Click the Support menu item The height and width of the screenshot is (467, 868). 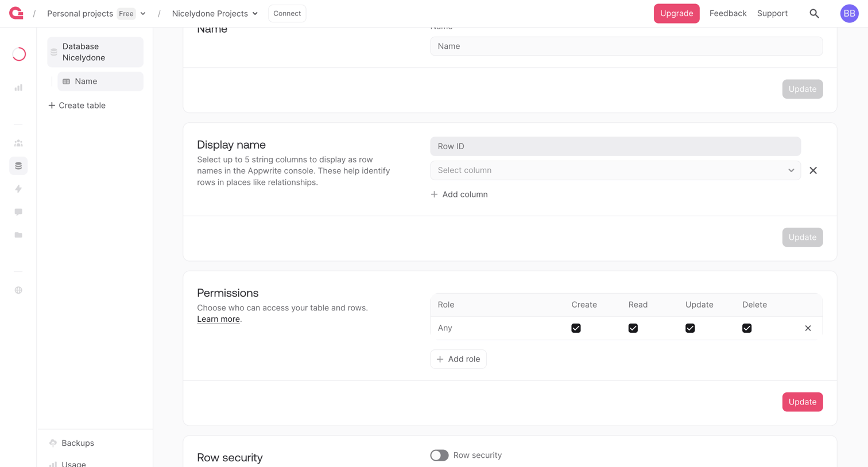click(x=772, y=13)
